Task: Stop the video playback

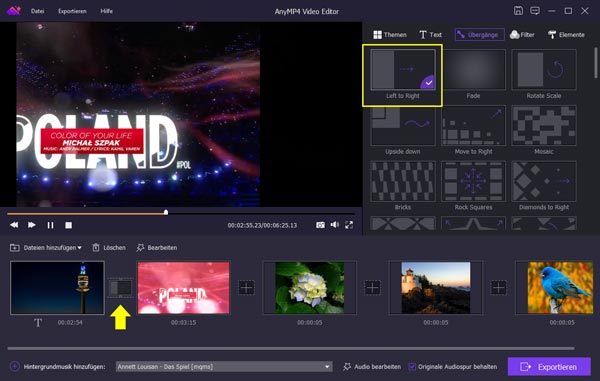Action: pyautogui.click(x=68, y=225)
